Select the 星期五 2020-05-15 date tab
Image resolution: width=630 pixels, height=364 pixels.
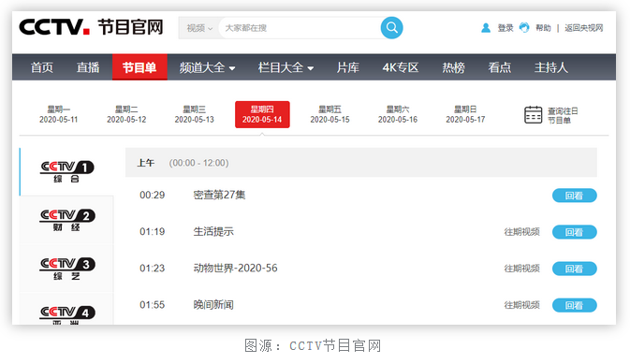point(330,114)
